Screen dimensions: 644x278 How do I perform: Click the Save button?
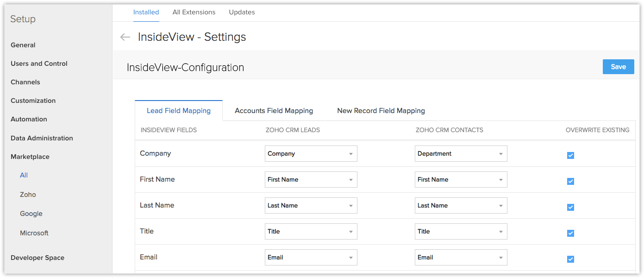[x=618, y=66]
